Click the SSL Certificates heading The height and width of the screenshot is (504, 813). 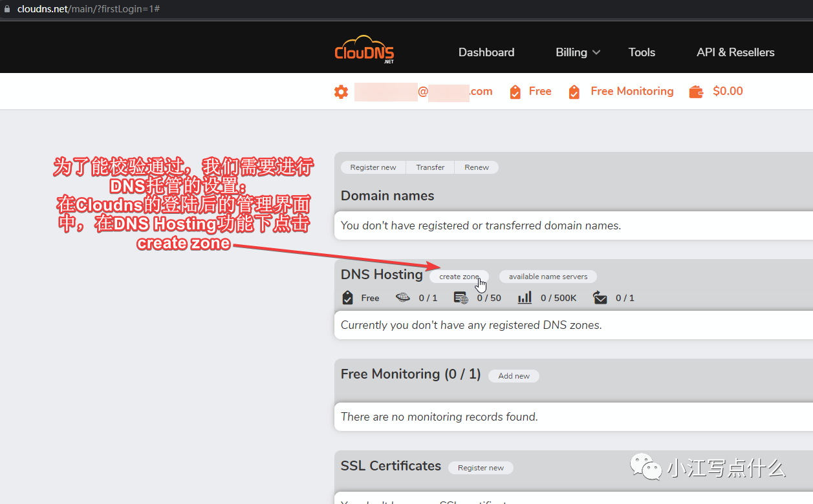[391, 466]
